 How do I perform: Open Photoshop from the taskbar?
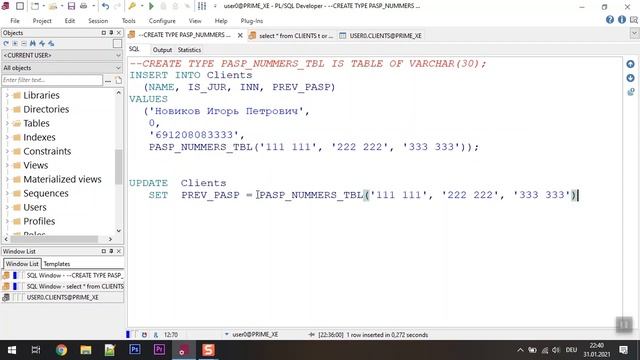(135, 350)
